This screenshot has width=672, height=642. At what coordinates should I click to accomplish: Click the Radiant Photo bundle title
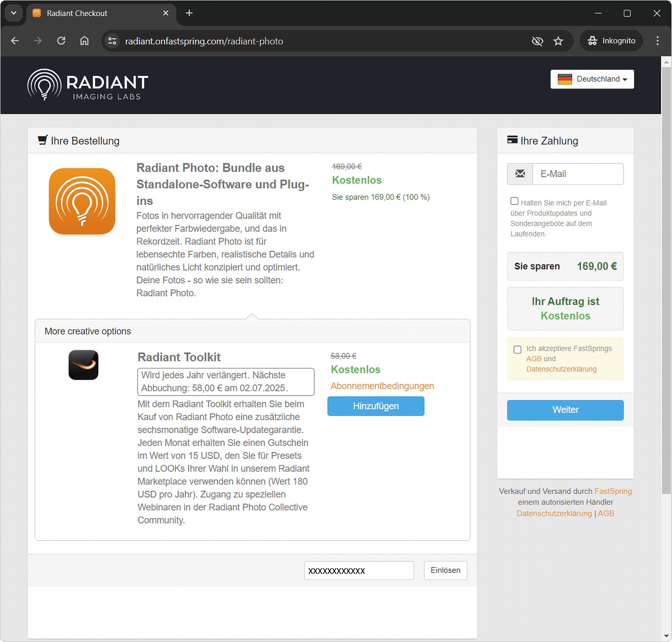[223, 184]
